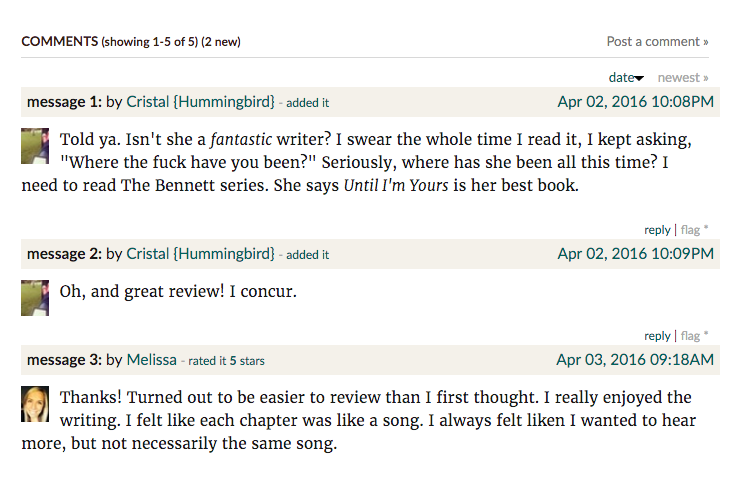The height and width of the screenshot is (477, 752).
Task: Go to newest comments
Action: [682, 78]
